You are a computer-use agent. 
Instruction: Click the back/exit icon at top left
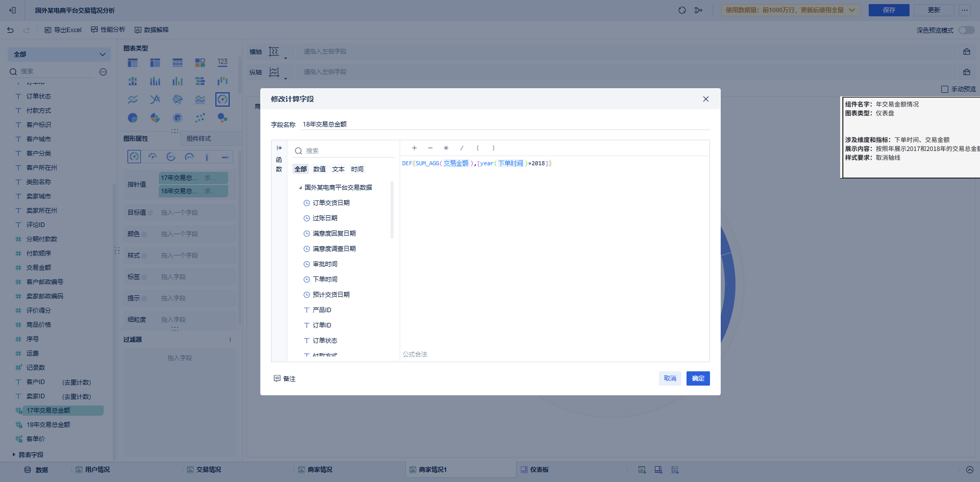(x=12, y=10)
